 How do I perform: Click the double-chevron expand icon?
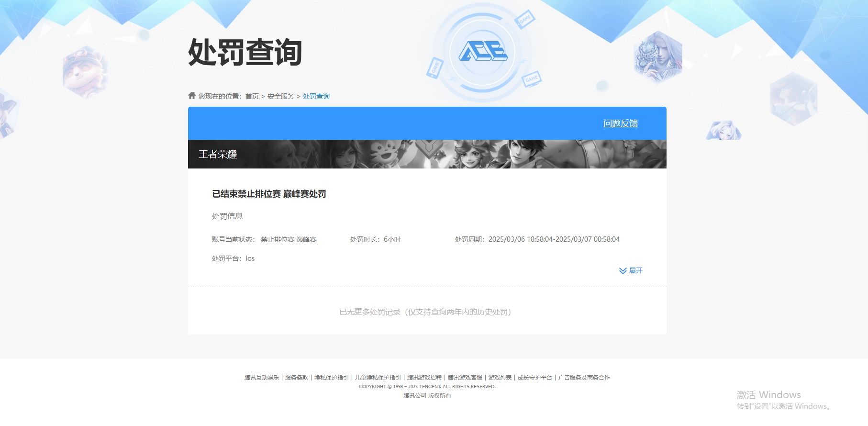623,271
